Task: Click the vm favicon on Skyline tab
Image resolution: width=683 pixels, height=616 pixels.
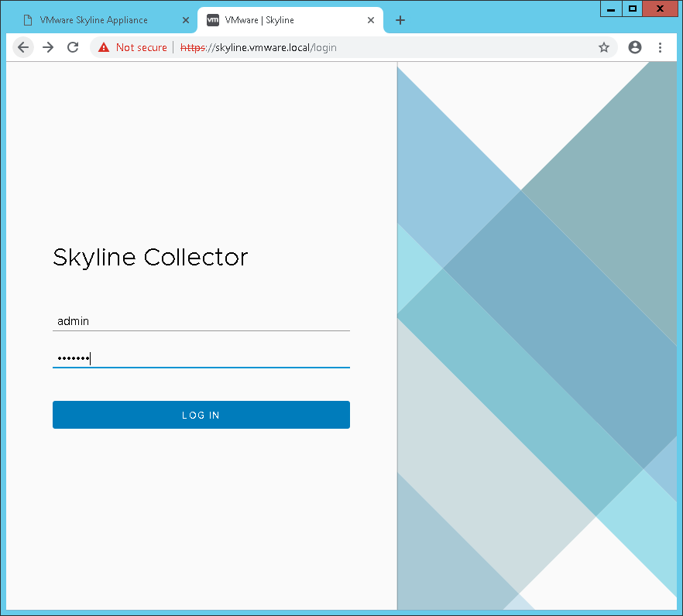Action: coord(212,20)
